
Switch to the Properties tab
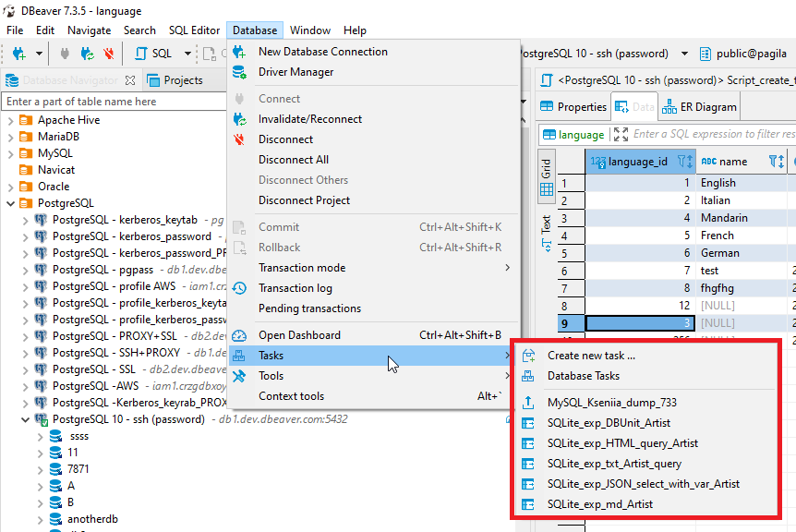(x=573, y=107)
